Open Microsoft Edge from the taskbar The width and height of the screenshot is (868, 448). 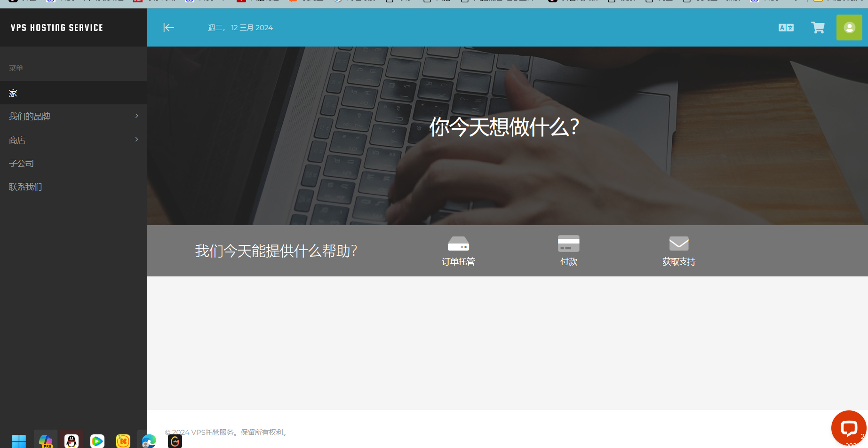coord(149,441)
